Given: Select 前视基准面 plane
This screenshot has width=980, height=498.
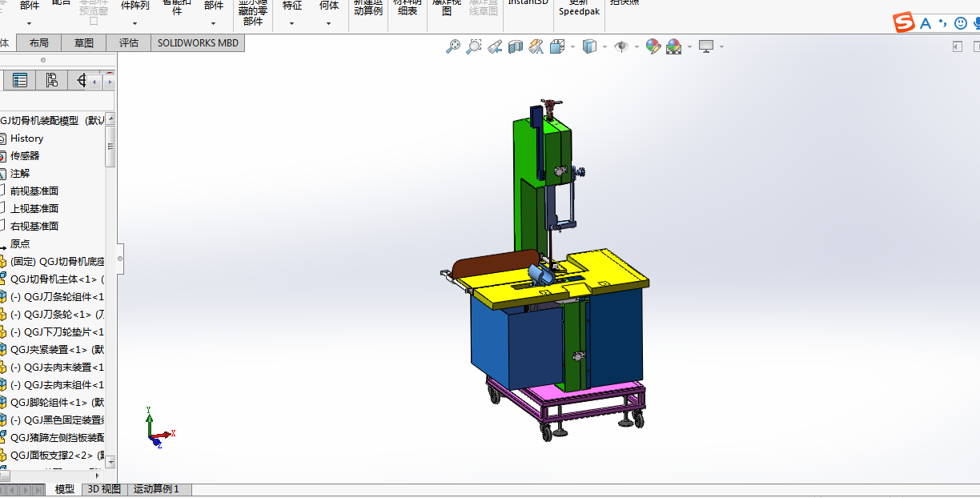Looking at the screenshot, I should click(34, 191).
